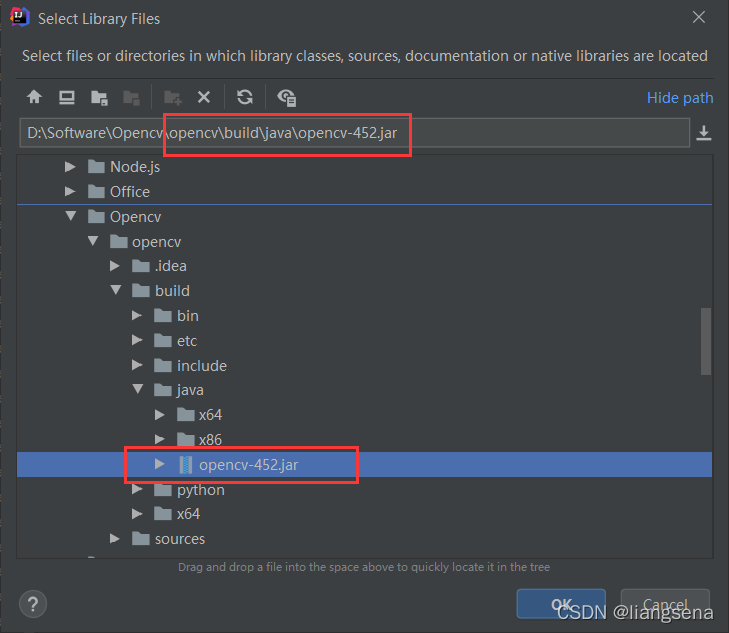The width and height of the screenshot is (729, 633).
Task: Edit the file path text field
Action: click(354, 133)
